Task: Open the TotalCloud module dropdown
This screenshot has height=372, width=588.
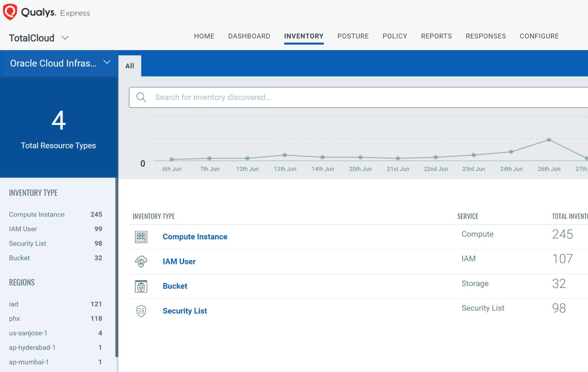Action: [x=65, y=38]
